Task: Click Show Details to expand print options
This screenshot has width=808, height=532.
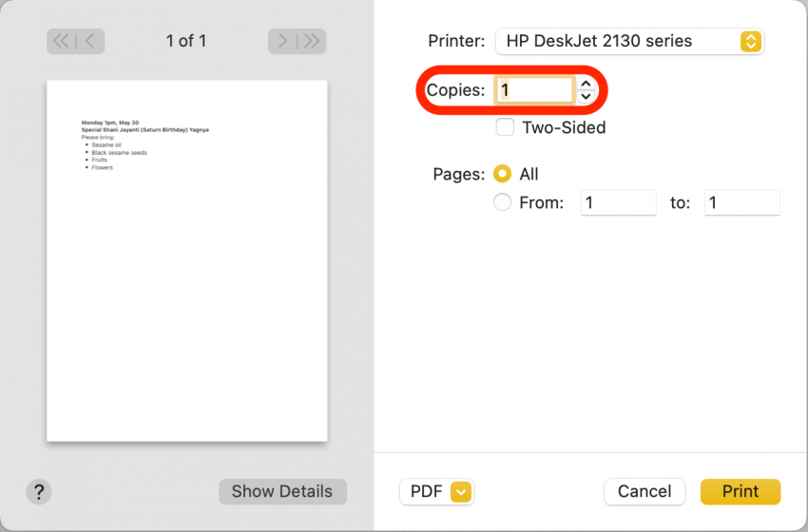Action: click(x=282, y=491)
